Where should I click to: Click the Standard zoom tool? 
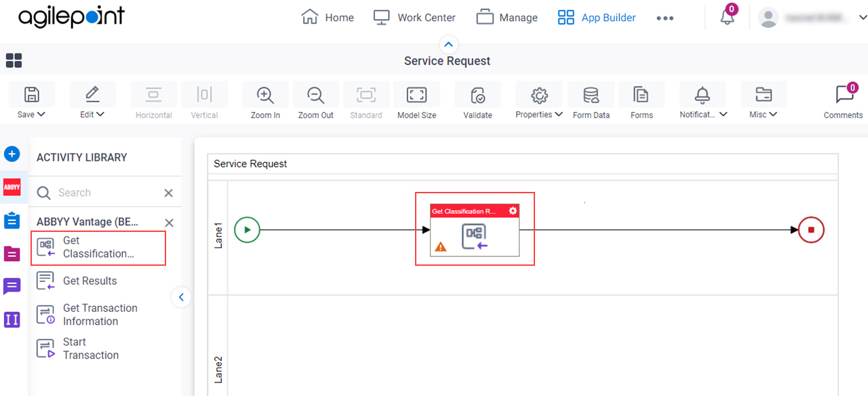click(366, 102)
